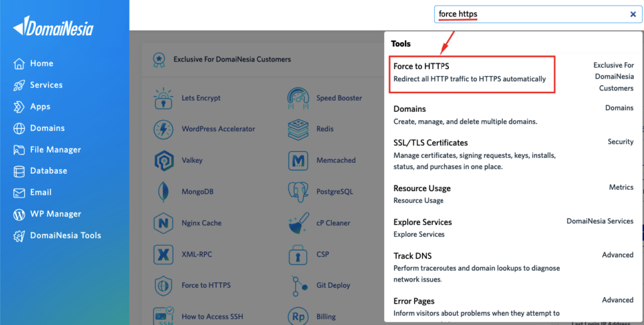Open the Redis stack icon
Image resolution: width=644 pixels, height=325 pixels.
point(298,129)
